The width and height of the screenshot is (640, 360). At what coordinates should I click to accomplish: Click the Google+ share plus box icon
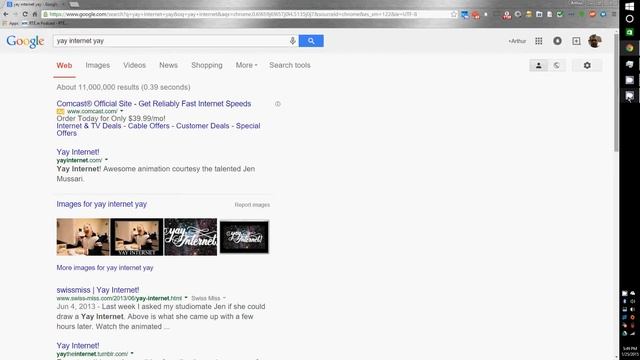pyautogui.click(x=576, y=41)
